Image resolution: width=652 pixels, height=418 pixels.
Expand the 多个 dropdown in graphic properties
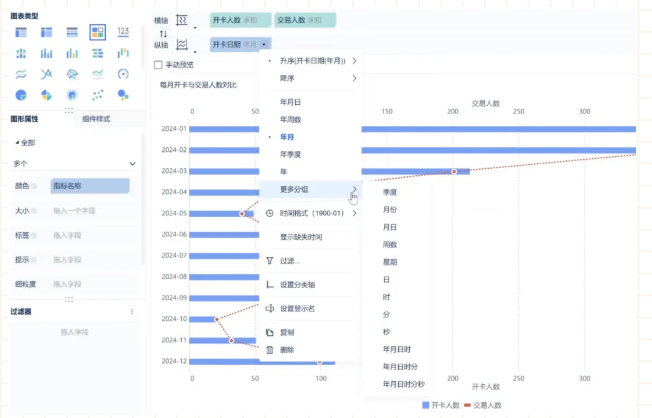coord(133,163)
